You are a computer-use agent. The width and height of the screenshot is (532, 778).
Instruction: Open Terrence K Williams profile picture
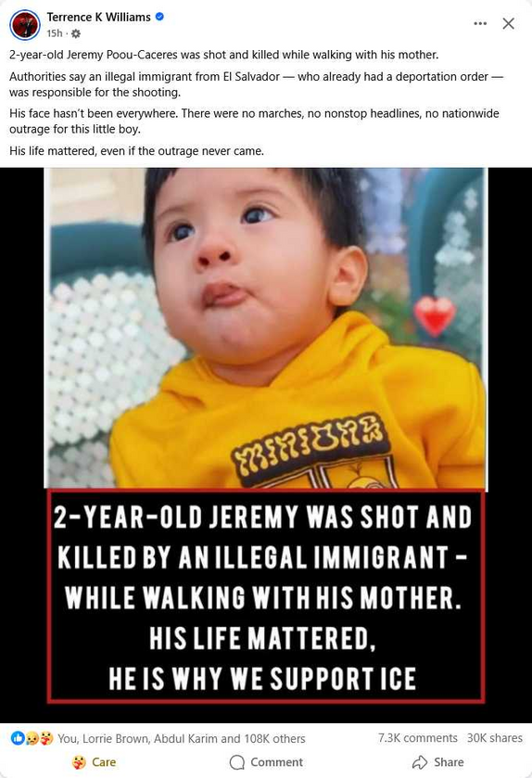[24, 24]
